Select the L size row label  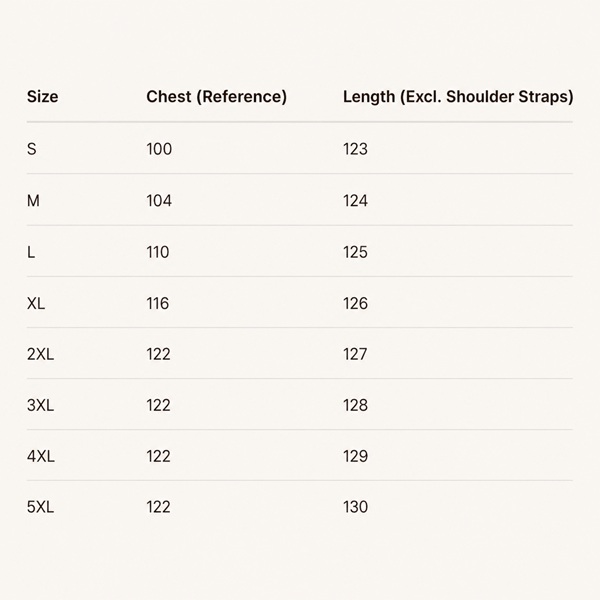pos(31,252)
